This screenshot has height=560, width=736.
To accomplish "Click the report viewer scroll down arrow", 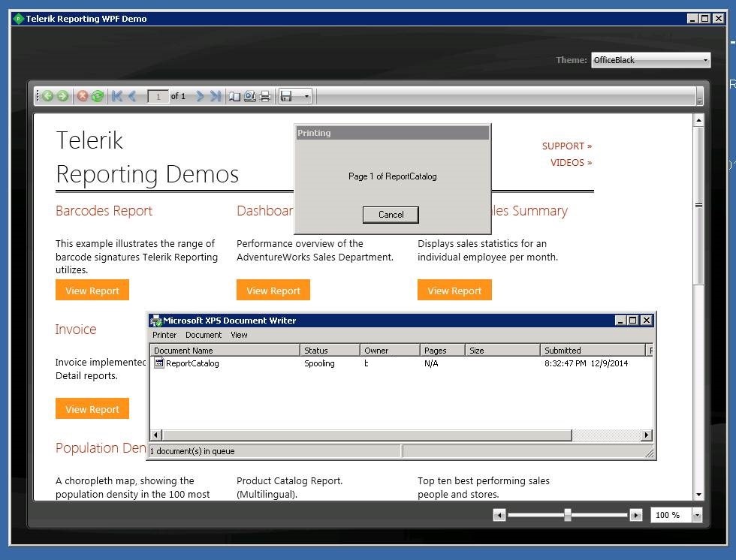I will [699, 495].
